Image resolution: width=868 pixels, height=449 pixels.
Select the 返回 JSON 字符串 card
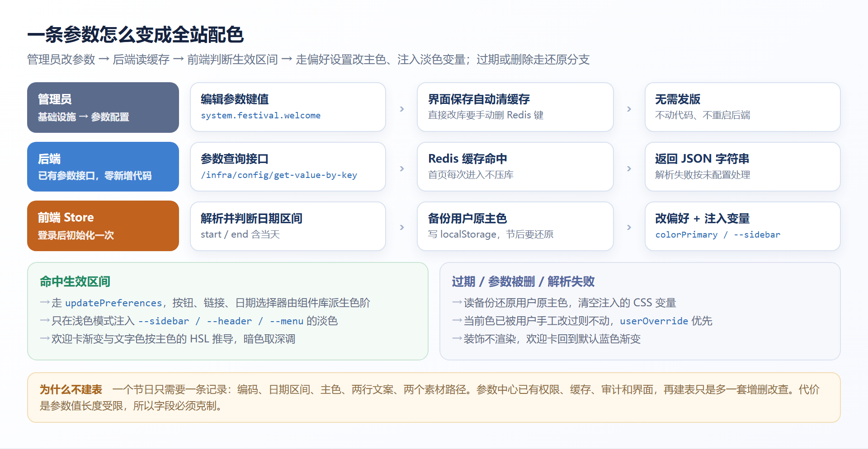tap(742, 167)
